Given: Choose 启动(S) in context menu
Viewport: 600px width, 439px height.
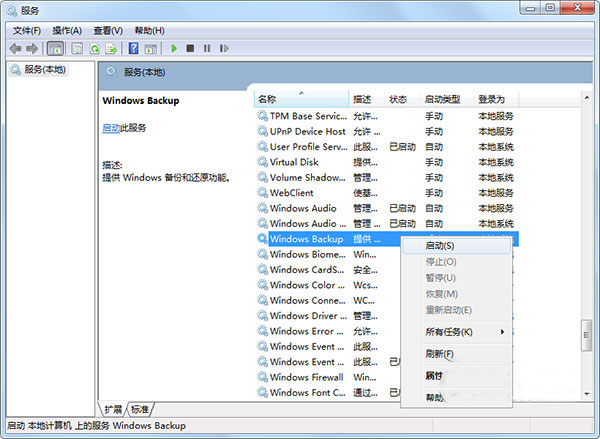Looking at the screenshot, I should pyautogui.click(x=439, y=245).
